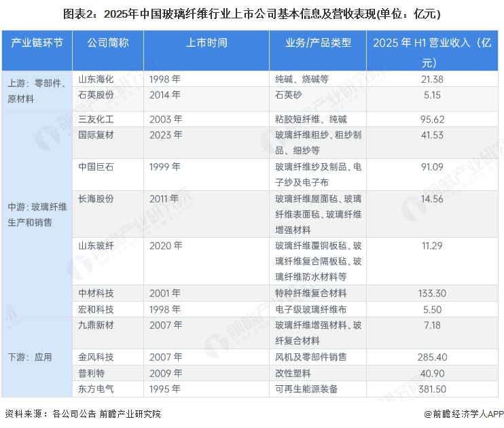This screenshot has height=428, width=504.
Task: Click revenue value 133.30
Action: tap(432, 293)
